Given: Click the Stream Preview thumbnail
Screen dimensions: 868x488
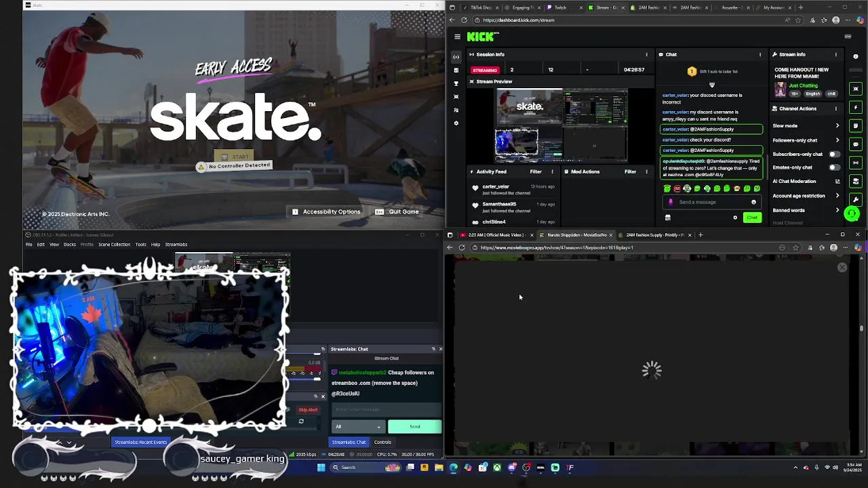Looking at the screenshot, I should pos(561,125).
